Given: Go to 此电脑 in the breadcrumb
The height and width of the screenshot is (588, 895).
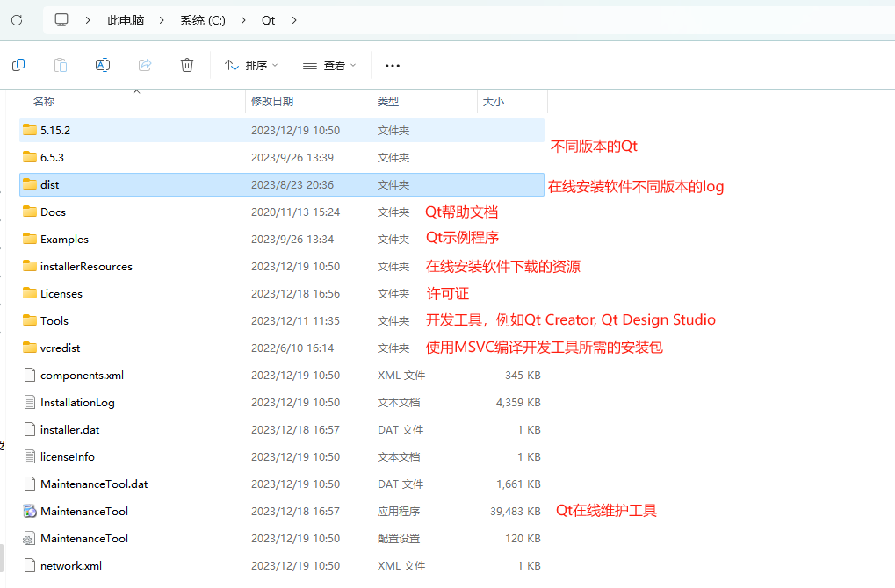Looking at the screenshot, I should click(126, 20).
